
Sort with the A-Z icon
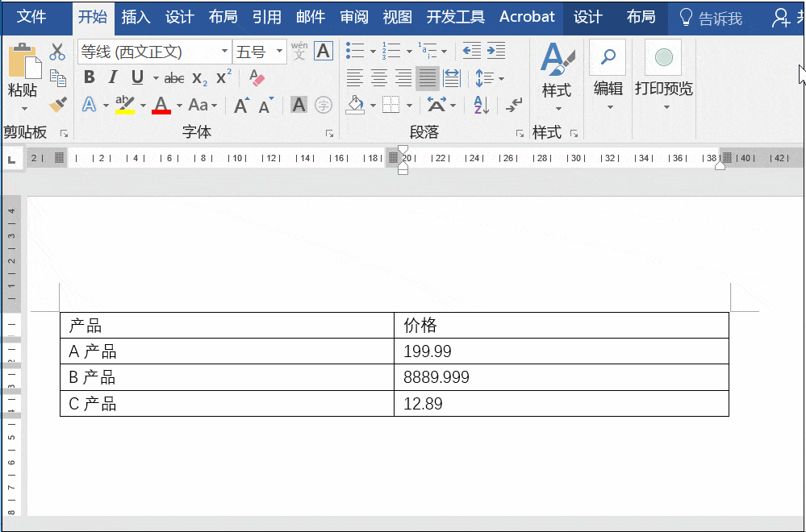tap(481, 106)
